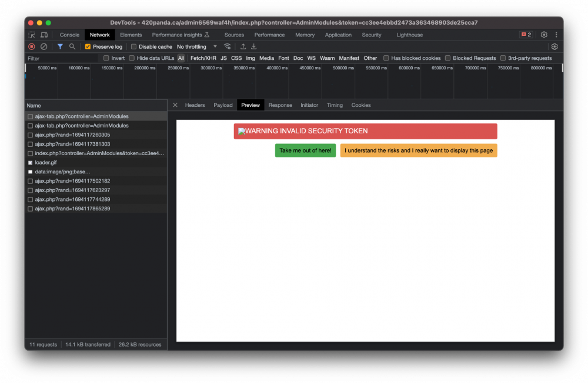Open the Memory tab
The width and height of the screenshot is (588, 383).
[305, 35]
